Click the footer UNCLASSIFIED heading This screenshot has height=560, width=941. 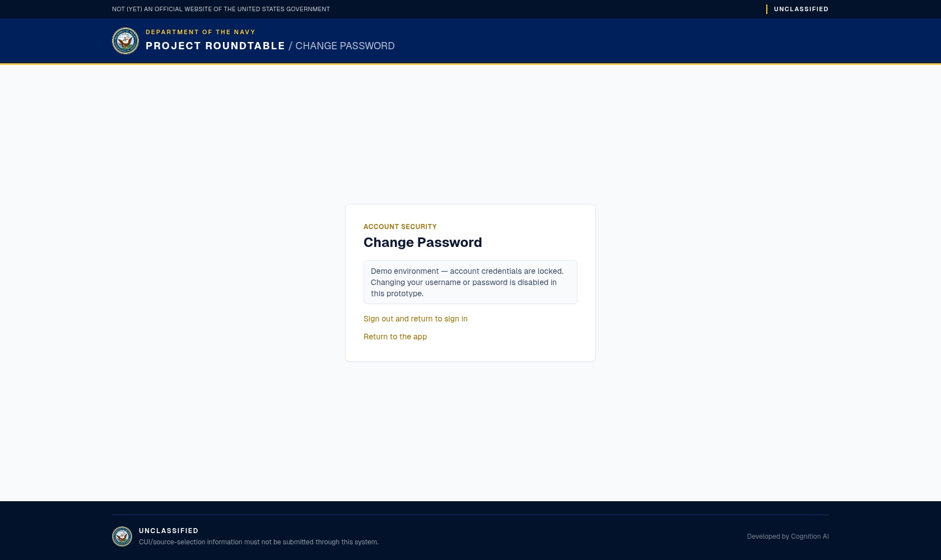169,531
